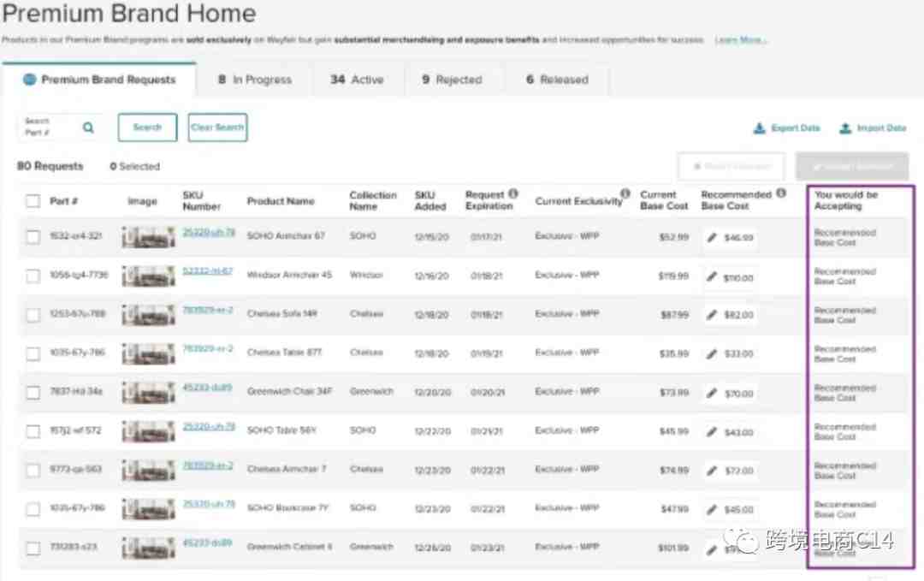Click the 'Collection Name' column header
924x581 pixels.
[372, 200]
